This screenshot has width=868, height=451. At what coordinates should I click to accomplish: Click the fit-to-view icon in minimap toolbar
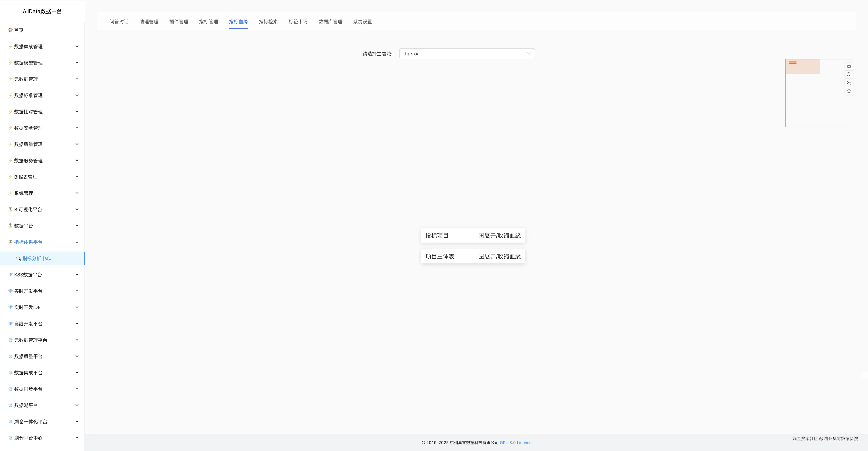point(849,66)
